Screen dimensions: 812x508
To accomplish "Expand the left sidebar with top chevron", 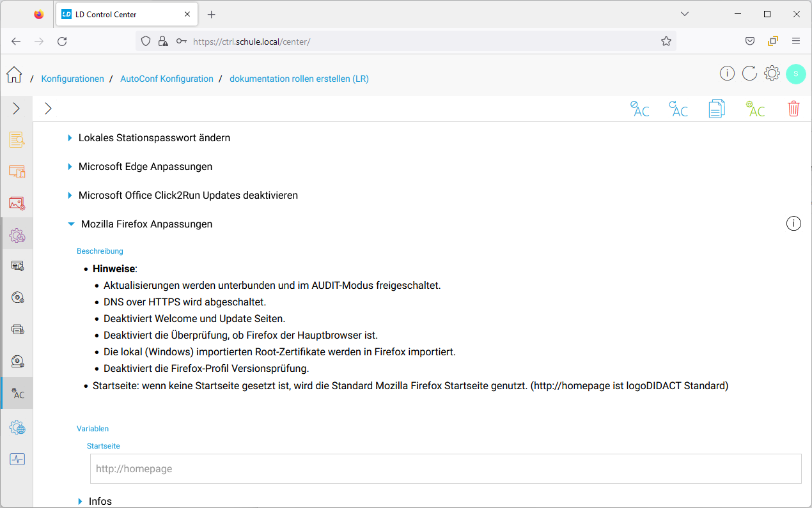I will [17, 109].
